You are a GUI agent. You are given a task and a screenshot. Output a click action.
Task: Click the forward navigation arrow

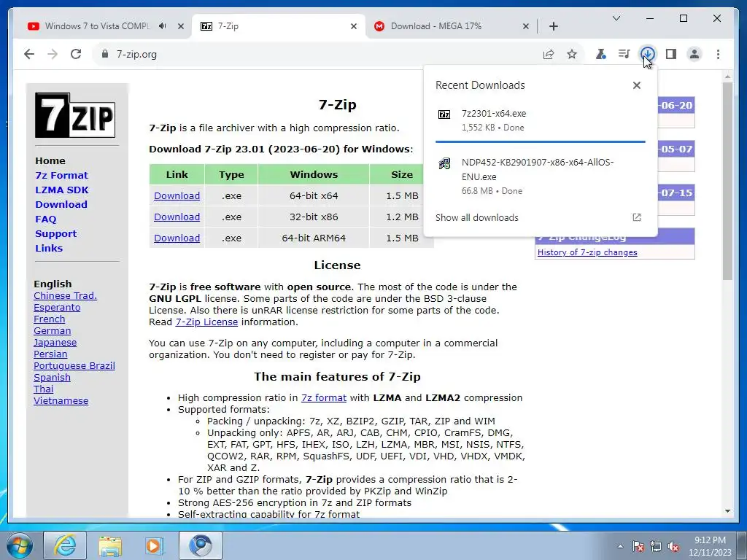click(53, 54)
